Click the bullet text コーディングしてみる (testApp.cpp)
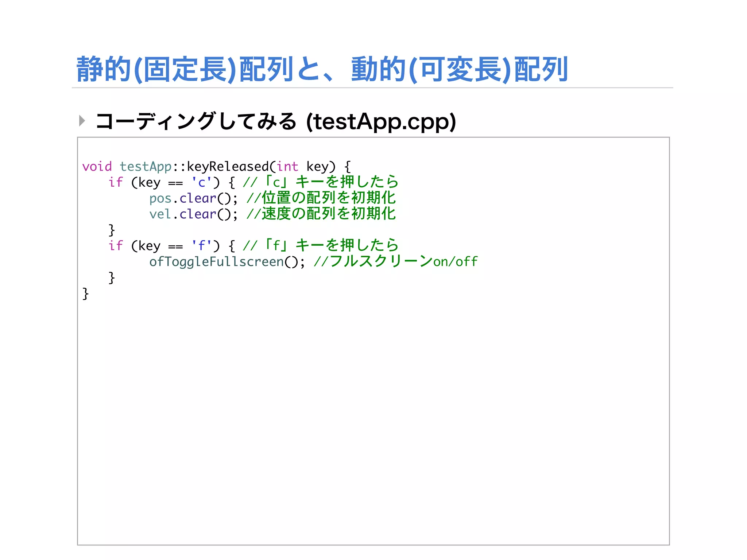The width and height of the screenshot is (747, 560). [x=276, y=121]
